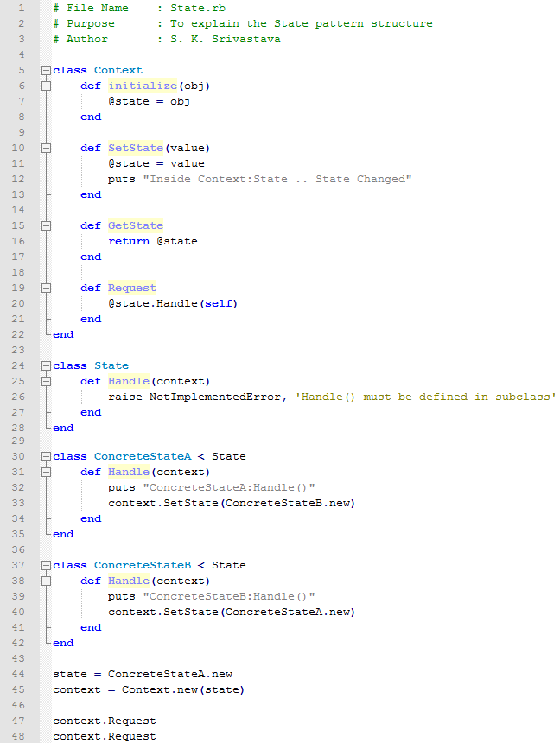
Task: Click the highlighted 'initialize' method name
Action: [143, 86]
